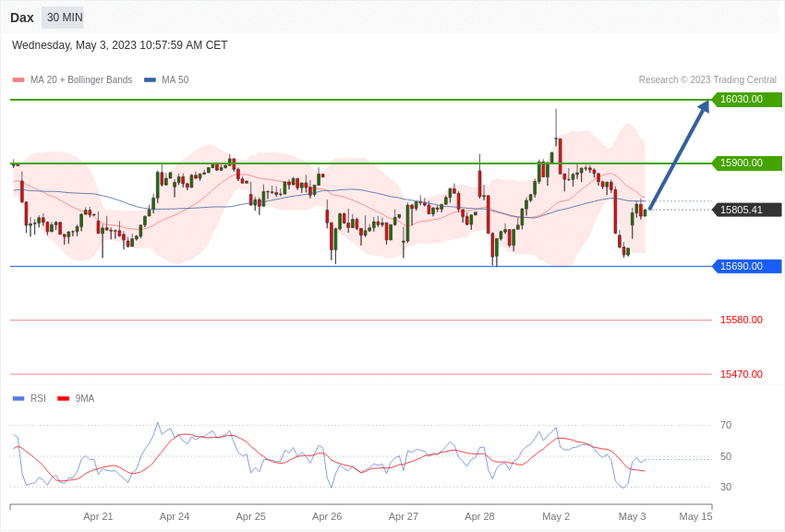This screenshot has height=532, width=785.
Task: Click the May 3 date axis label
Action: 633,516
